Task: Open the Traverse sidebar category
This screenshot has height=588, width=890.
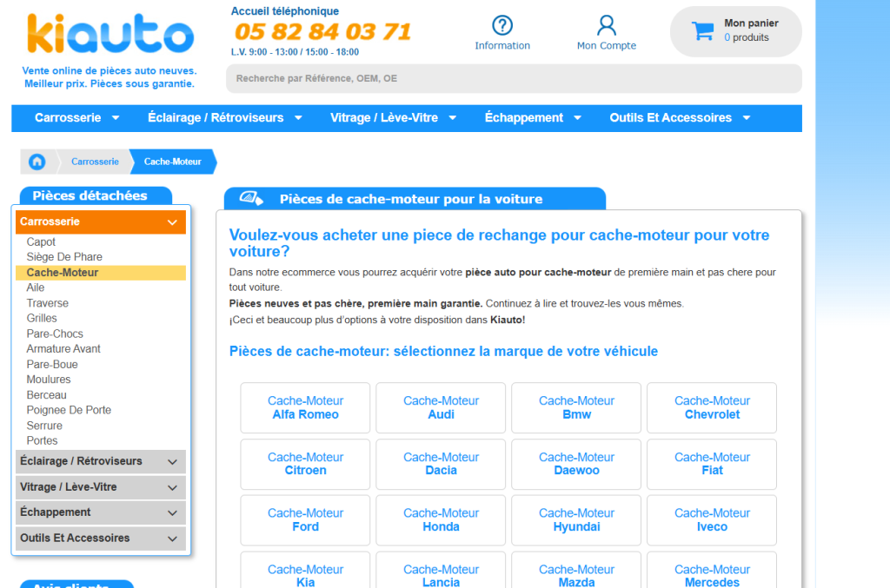Action: tap(47, 303)
